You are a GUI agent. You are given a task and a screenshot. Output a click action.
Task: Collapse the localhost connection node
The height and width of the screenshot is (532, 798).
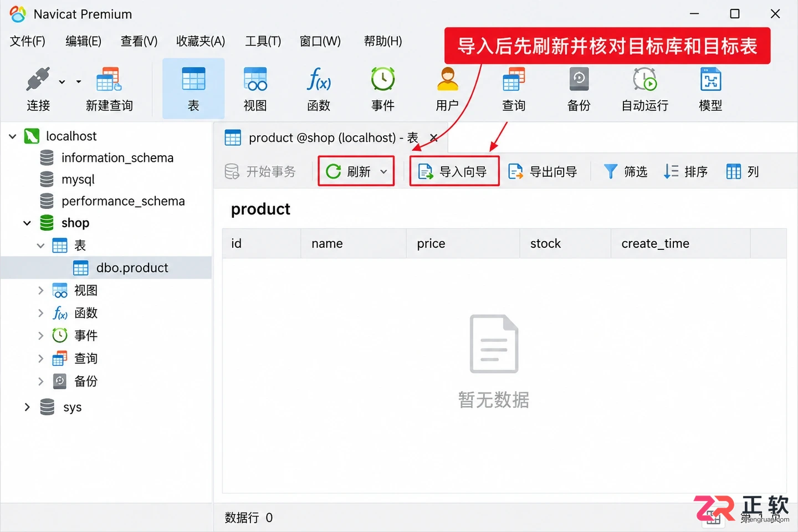point(13,136)
